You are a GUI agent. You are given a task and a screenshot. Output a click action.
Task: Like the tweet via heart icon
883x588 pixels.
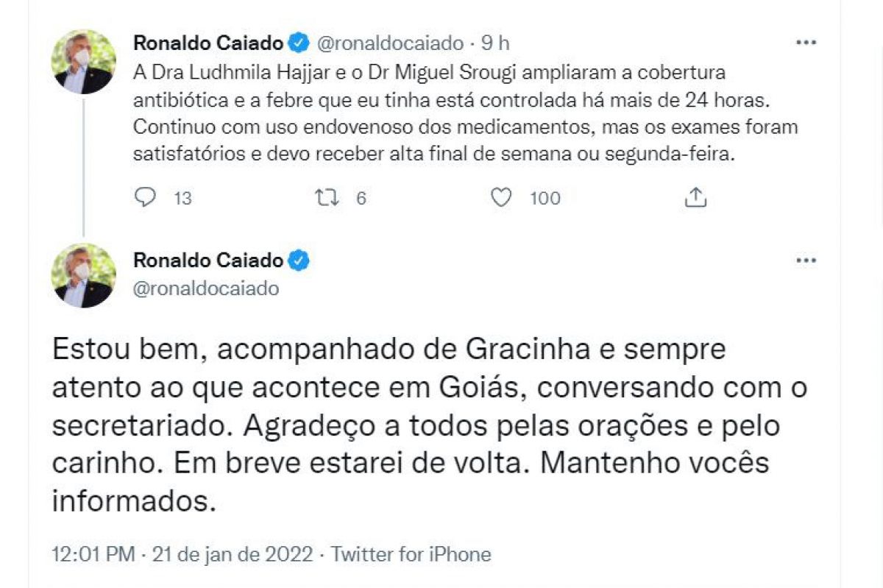[501, 198]
